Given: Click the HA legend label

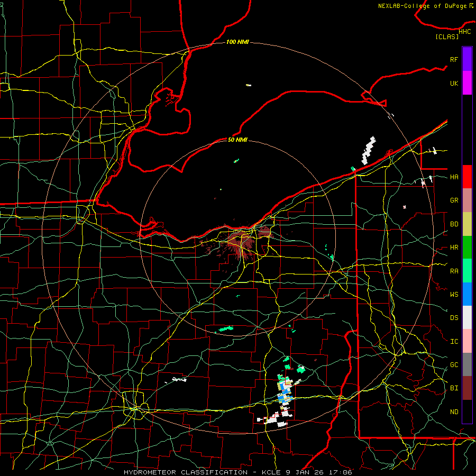Looking at the screenshot, I should (454, 177).
